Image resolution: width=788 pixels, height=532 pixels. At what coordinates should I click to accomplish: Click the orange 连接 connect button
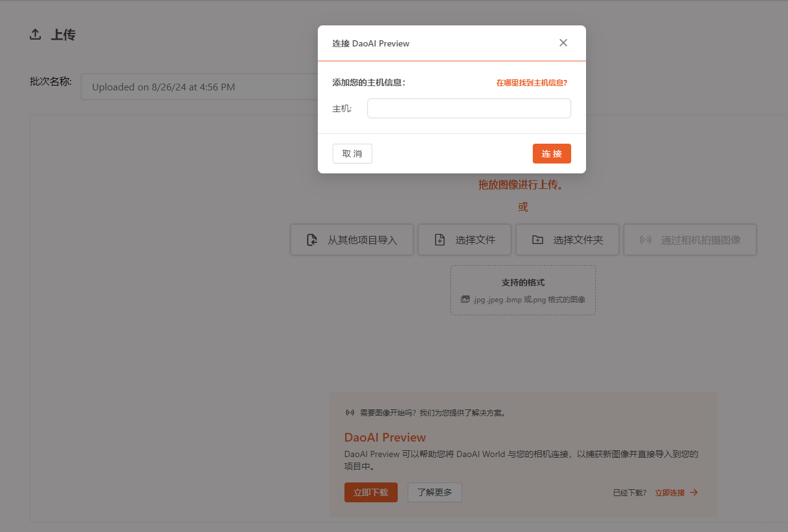click(x=552, y=154)
